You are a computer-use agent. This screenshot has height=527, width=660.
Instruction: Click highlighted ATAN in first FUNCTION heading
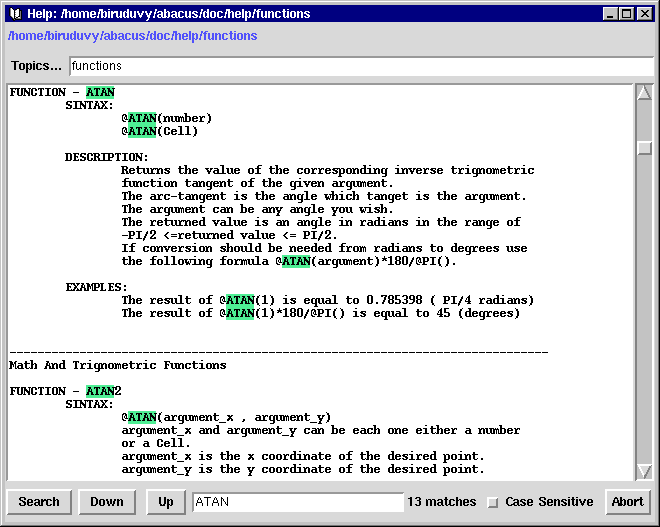[x=100, y=92]
